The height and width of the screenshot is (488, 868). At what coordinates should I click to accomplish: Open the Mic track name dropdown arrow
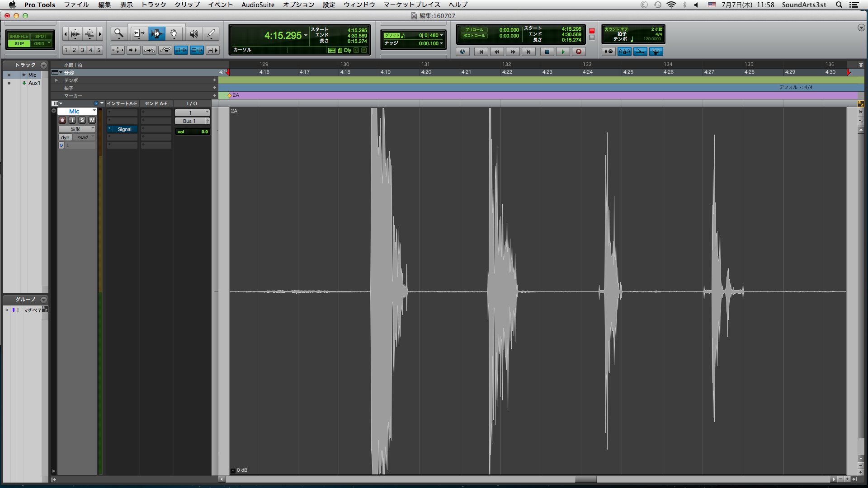[94, 111]
